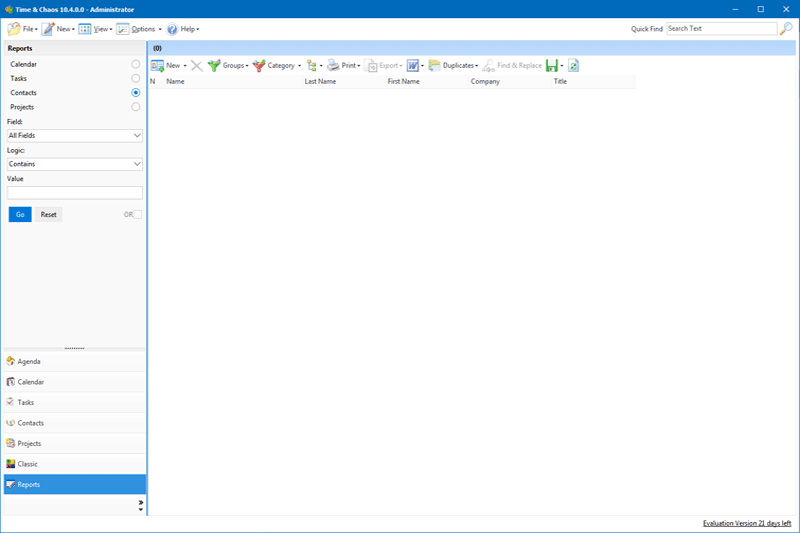Click the N column header
The image size is (800, 533).
(x=157, y=81)
